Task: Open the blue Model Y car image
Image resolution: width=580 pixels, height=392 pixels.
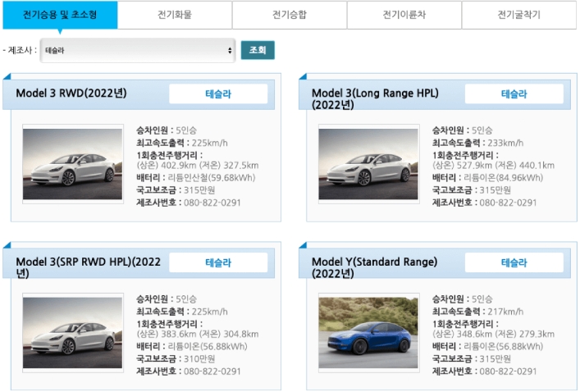Action: click(369, 332)
